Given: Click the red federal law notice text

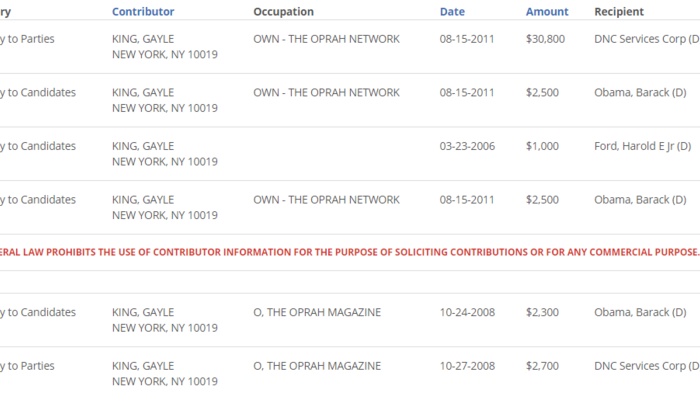Looking at the screenshot, I should coord(350,250).
